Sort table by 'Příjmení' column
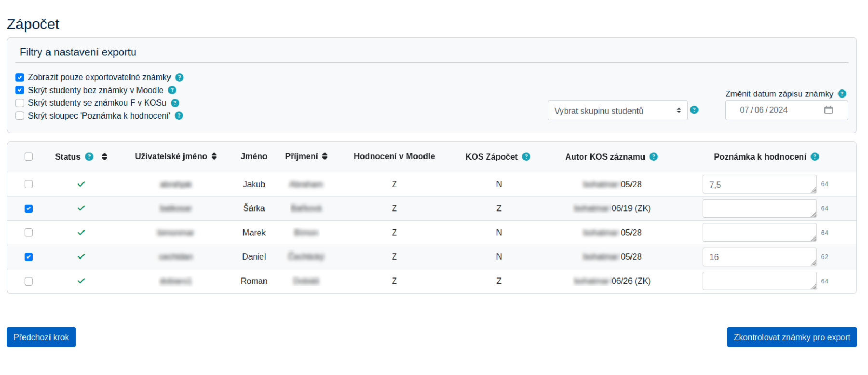The width and height of the screenshot is (868, 375). click(325, 156)
